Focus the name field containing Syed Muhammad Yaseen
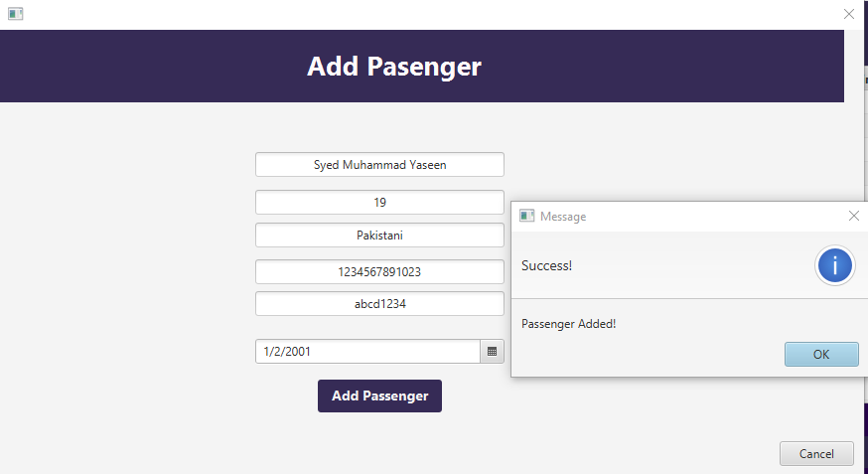Image resolution: width=868 pixels, height=474 pixels. click(x=379, y=165)
